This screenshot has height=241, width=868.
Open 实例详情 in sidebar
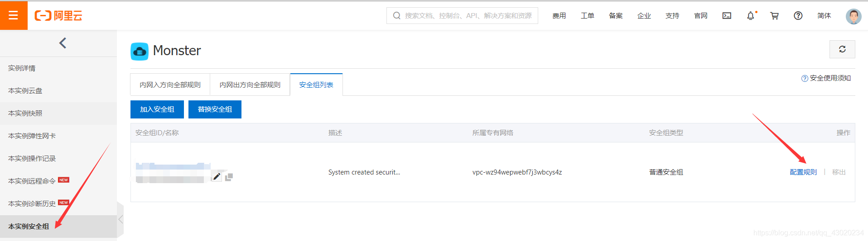point(58,68)
